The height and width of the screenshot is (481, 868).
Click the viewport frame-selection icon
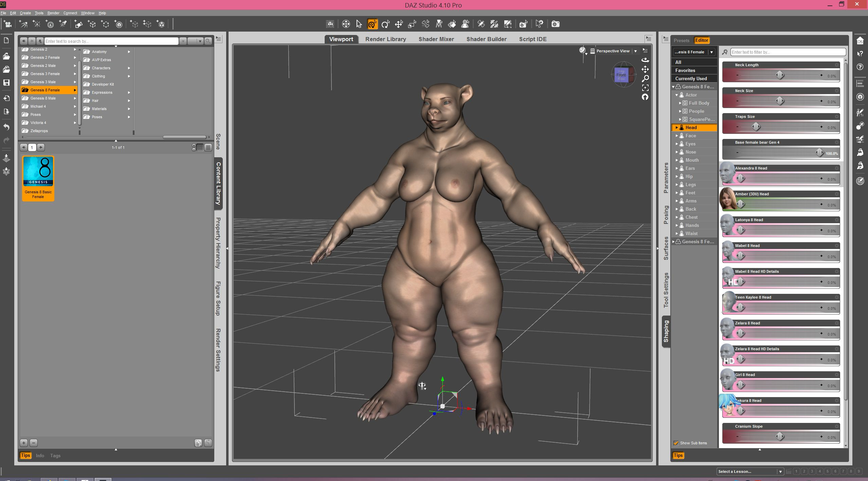[x=645, y=88]
